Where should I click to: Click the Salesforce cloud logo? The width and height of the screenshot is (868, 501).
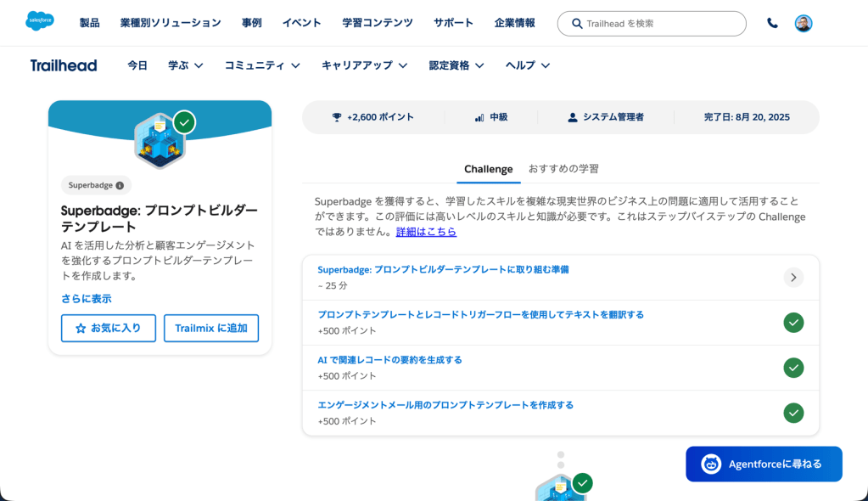click(x=40, y=21)
